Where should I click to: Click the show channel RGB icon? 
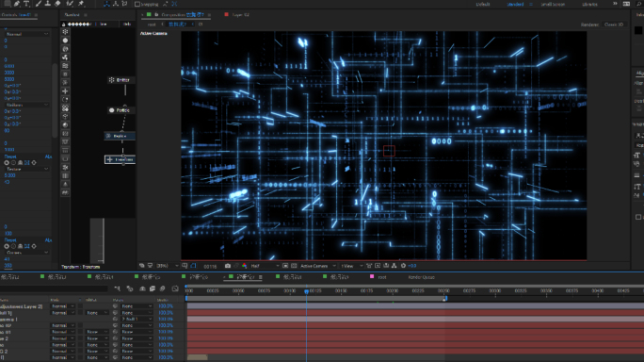(x=245, y=266)
